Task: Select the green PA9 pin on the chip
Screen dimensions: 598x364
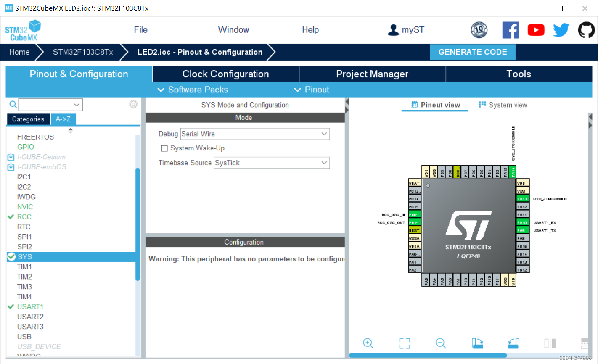Action: pyautogui.click(x=522, y=230)
